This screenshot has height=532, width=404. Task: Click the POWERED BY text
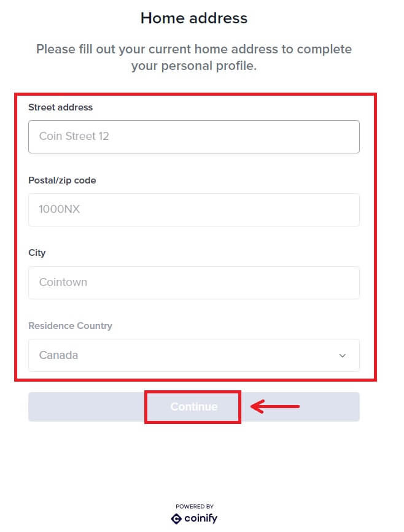(194, 505)
